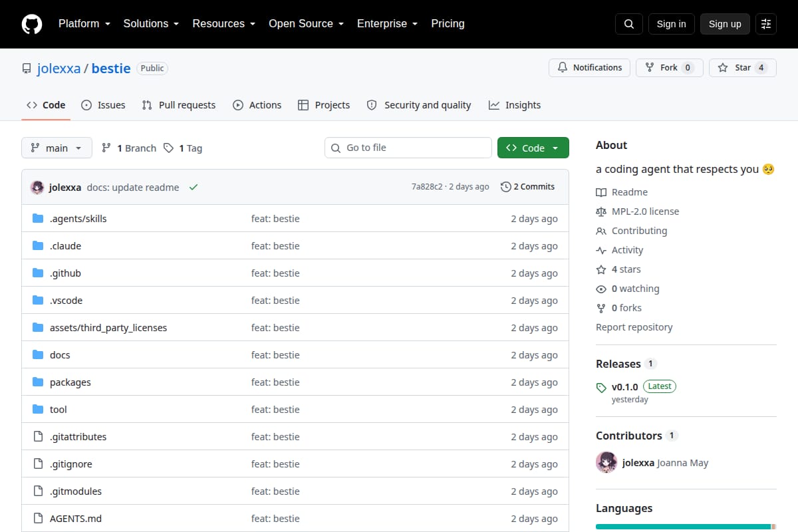Click the jolexxa contributor avatar
The width and height of the screenshot is (798, 532).
point(606,462)
